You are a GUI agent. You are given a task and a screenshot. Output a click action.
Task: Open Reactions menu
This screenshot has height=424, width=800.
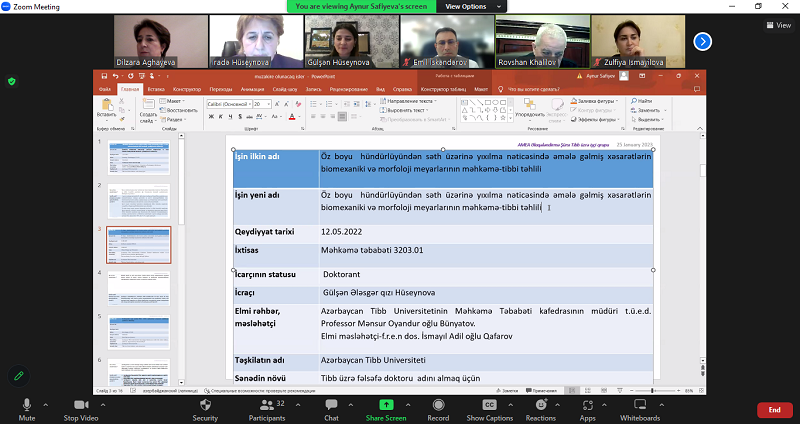[x=541, y=405]
